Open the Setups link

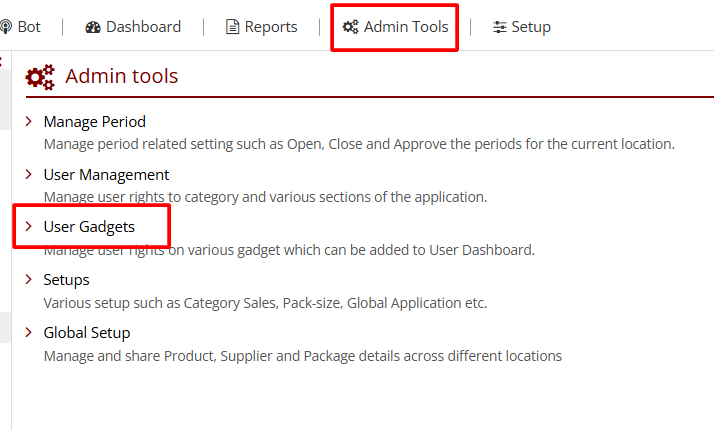pyautogui.click(x=66, y=280)
